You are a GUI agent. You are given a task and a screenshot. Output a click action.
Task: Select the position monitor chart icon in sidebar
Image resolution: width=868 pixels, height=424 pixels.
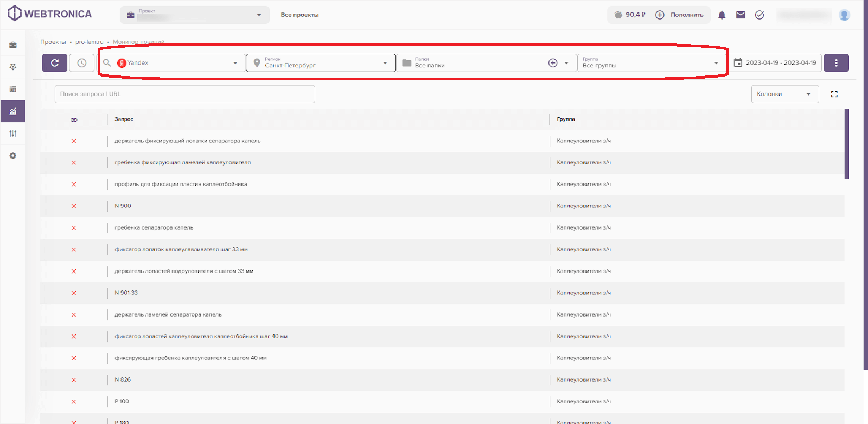(x=13, y=111)
